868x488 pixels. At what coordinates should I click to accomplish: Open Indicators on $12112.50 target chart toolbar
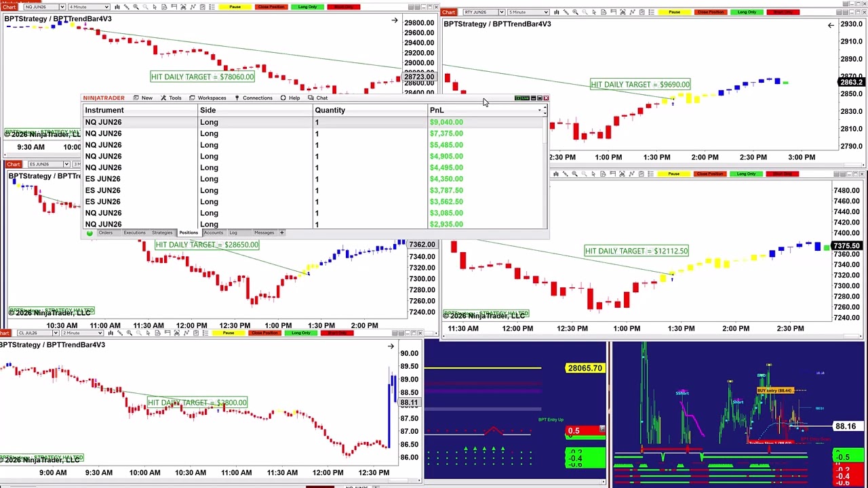tap(631, 174)
